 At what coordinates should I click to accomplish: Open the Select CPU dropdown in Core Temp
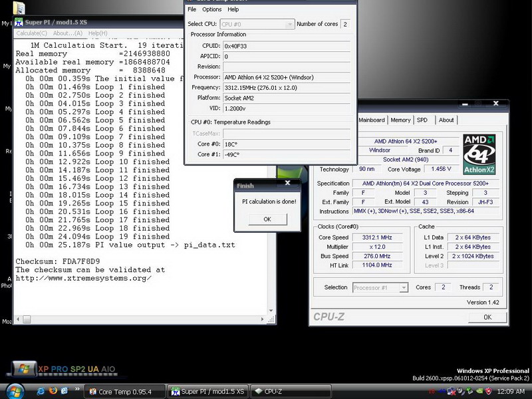click(257, 24)
